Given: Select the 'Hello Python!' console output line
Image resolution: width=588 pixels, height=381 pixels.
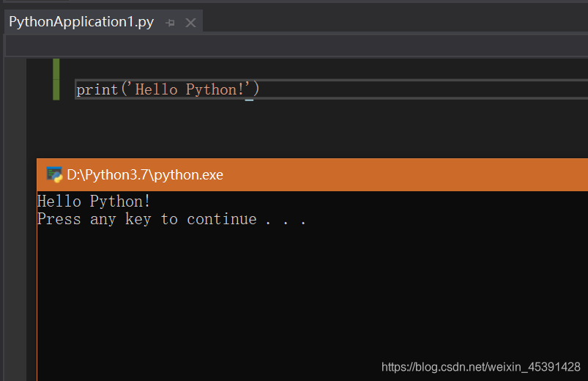Looking at the screenshot, I should (94, 201).
